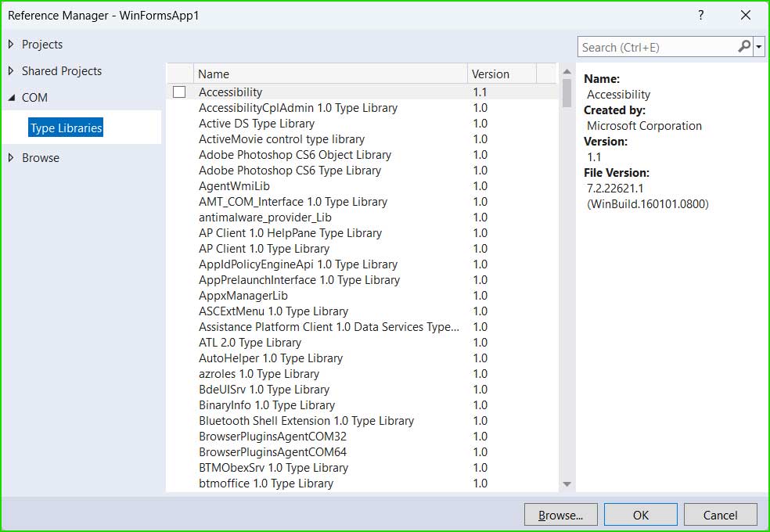Click the scrollbar up arrow

(567, 72)
